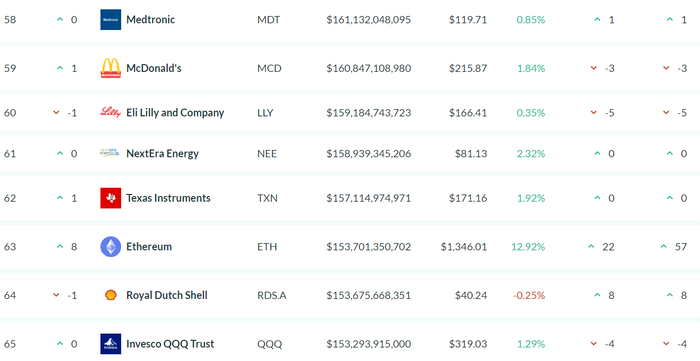Viewport: 700px width, 361px height.
Task: Click the -0.25% change for Royal Dutch Shell
Action: (529, 295)
